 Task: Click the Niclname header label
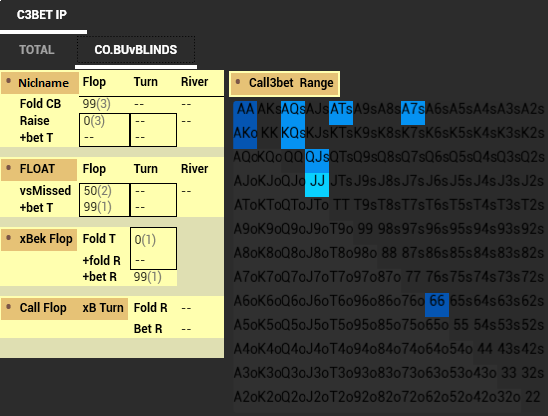pyautogui.click(x=43, y=83)
